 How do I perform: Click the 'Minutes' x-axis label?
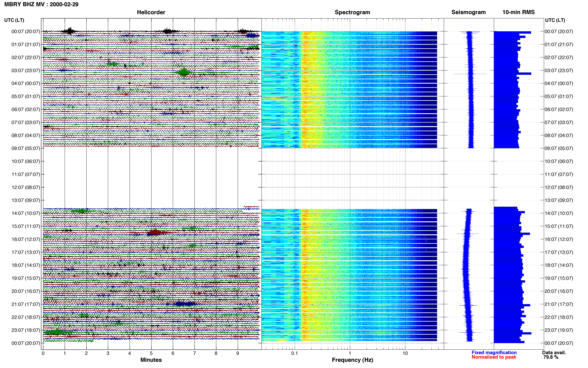[x=151, y=360]
